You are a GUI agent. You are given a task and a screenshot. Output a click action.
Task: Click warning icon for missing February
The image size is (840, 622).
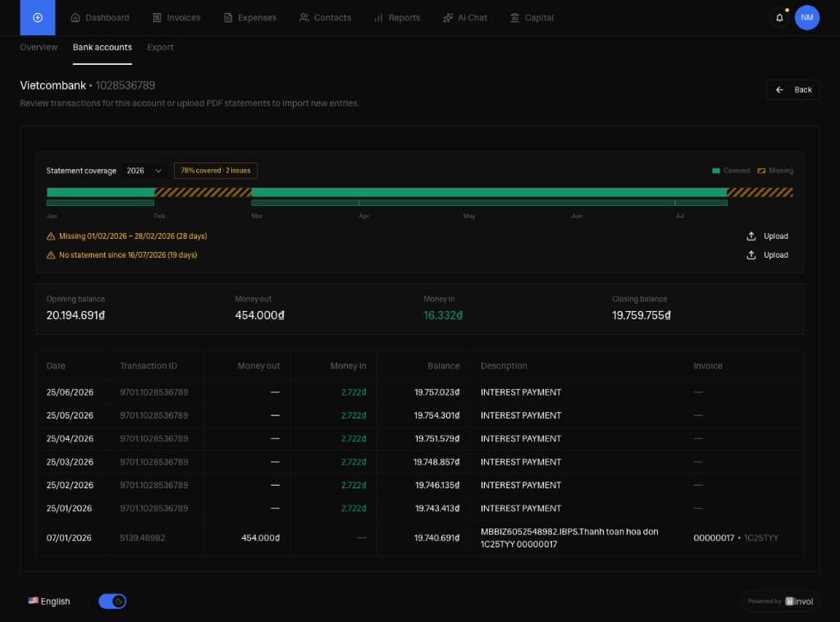coord(51,236)
